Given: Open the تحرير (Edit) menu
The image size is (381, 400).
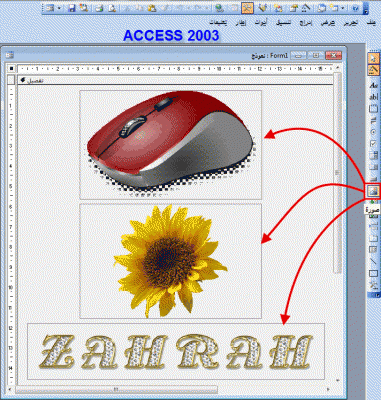Looking at the screenshot, I should point(350,23).
